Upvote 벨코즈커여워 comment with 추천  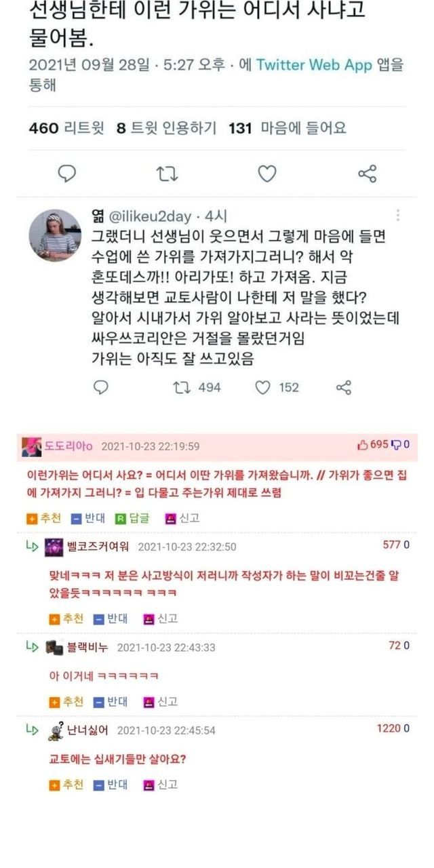point(66,618)
